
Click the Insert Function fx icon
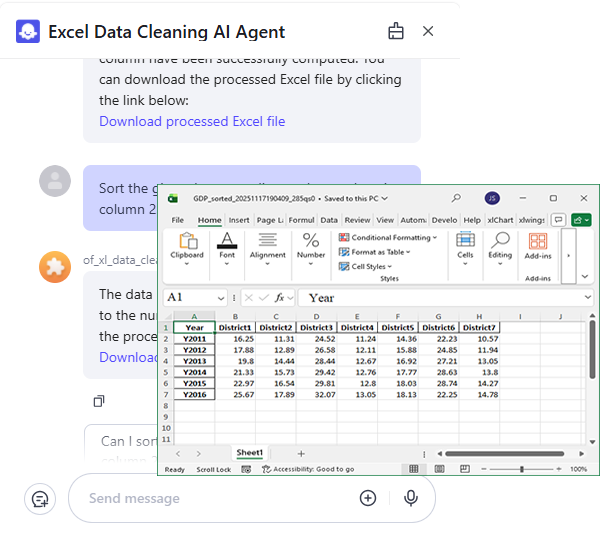pos(280,298)
